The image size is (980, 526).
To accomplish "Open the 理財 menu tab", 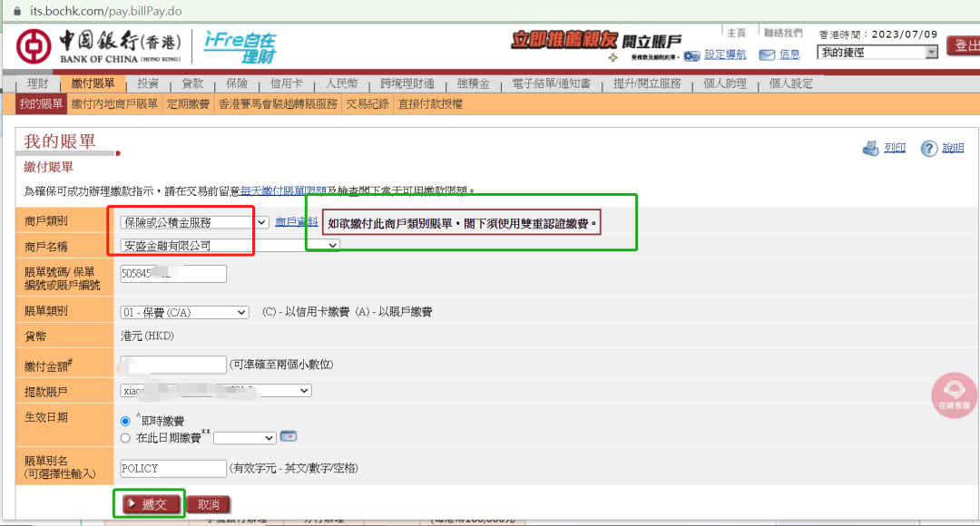I will (37, 83).
